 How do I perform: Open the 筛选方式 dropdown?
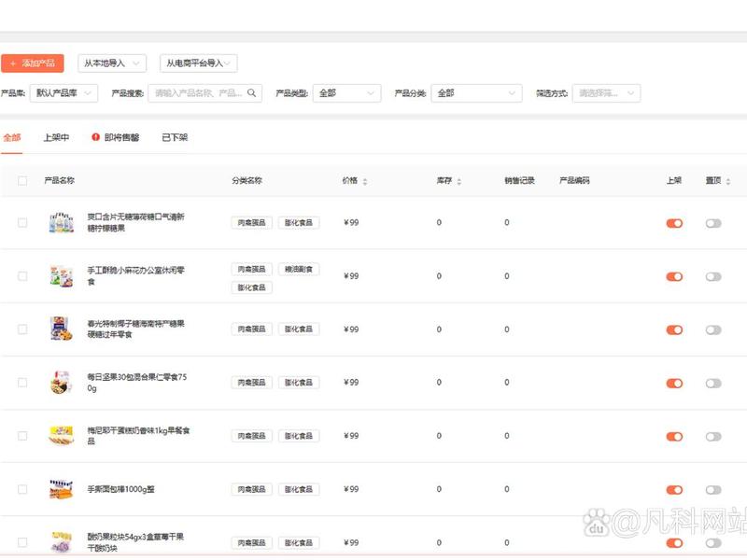[606, 92]
